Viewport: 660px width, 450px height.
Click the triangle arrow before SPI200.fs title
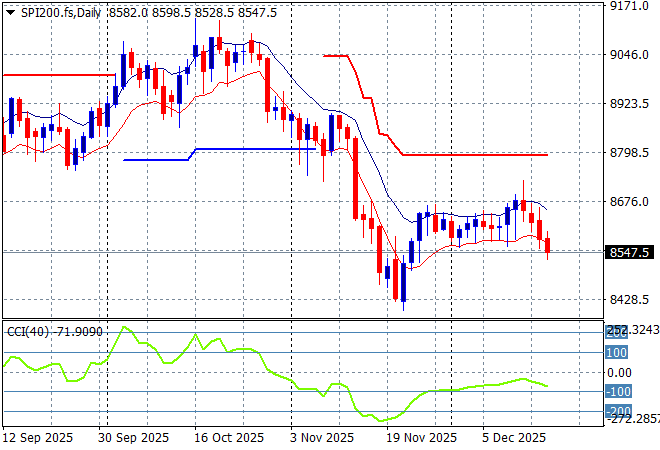pyautogui.click(x=11, y=11)
